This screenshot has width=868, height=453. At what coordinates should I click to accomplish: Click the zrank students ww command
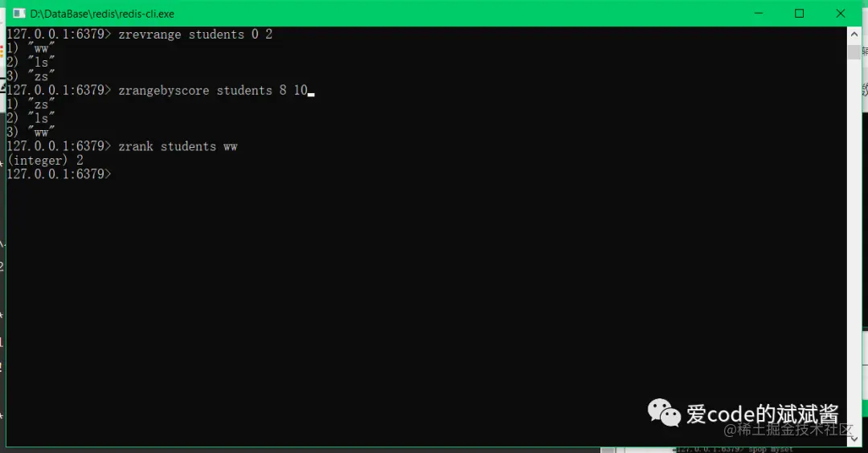pos(178,146)
